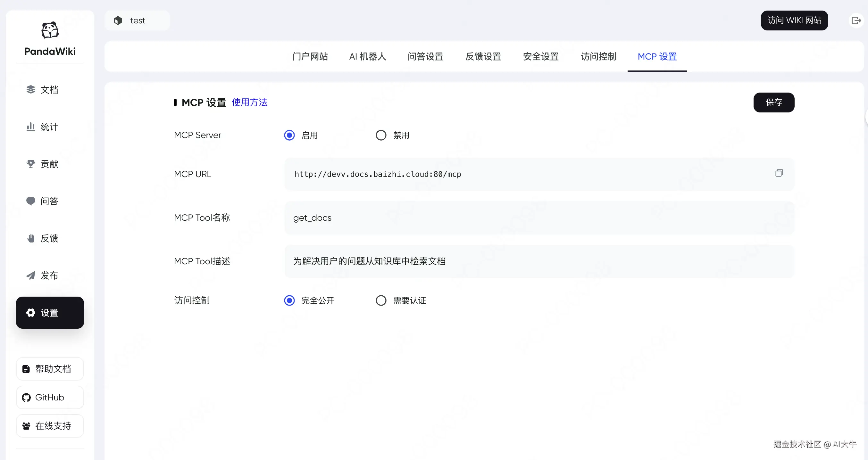
Task: Go to the 发布 publish page
Action: click(49, 275)
